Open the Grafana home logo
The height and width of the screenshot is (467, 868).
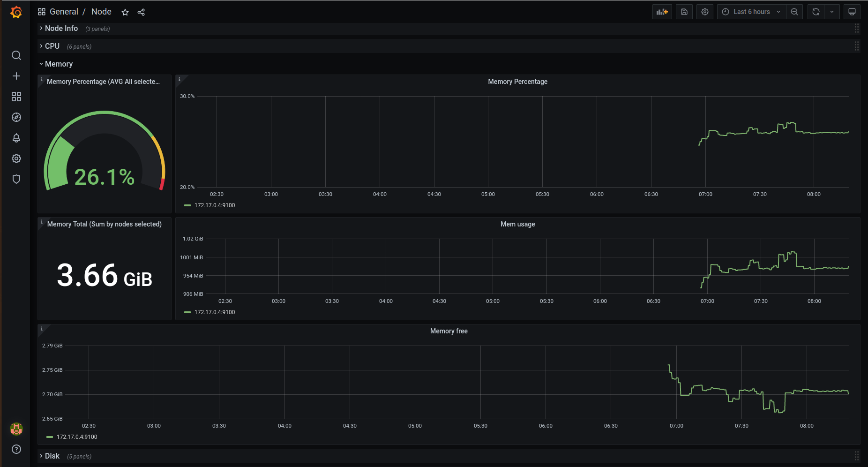click(16, 12)
